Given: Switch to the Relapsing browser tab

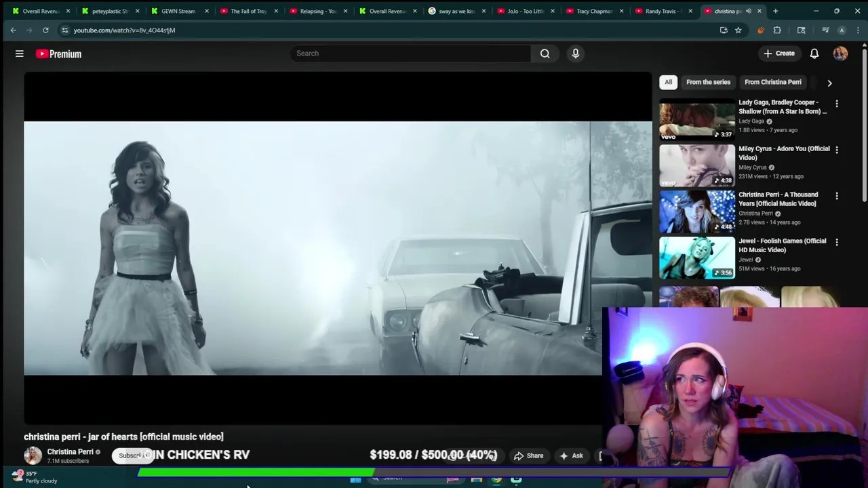Looking at the screenshot, I should [x=317, y=11].
